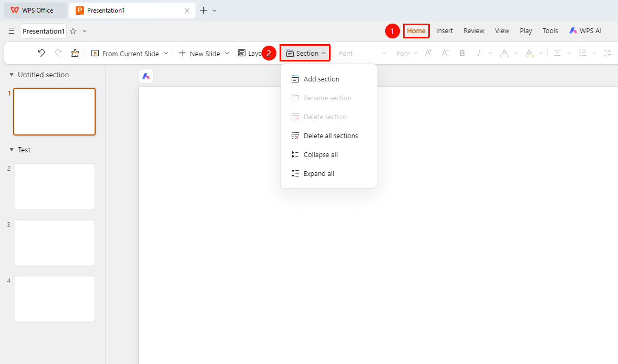Switch to the Insert tab
Image resolution: width=618 pixels, height=364 pixels.
pos(444,30)
